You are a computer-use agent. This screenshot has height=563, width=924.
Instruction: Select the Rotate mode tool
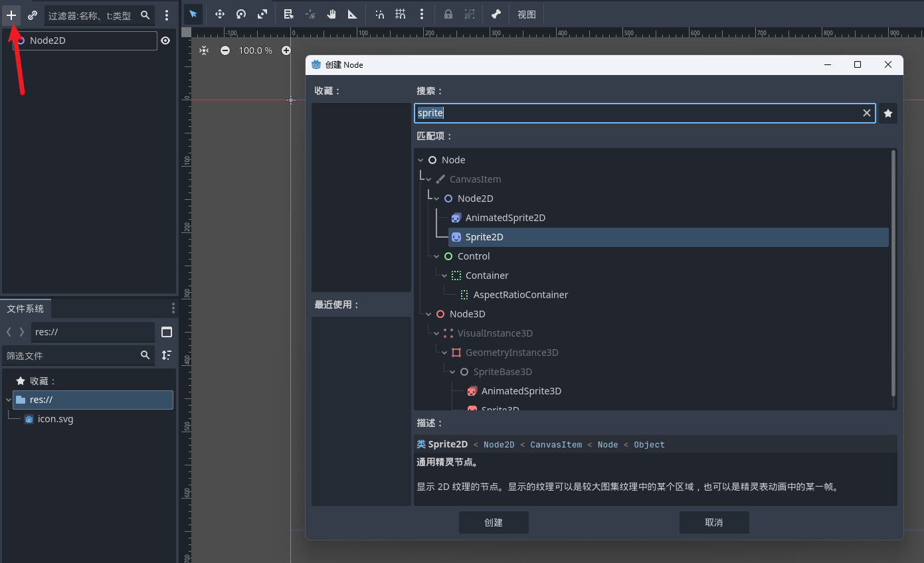coord(241,14)
